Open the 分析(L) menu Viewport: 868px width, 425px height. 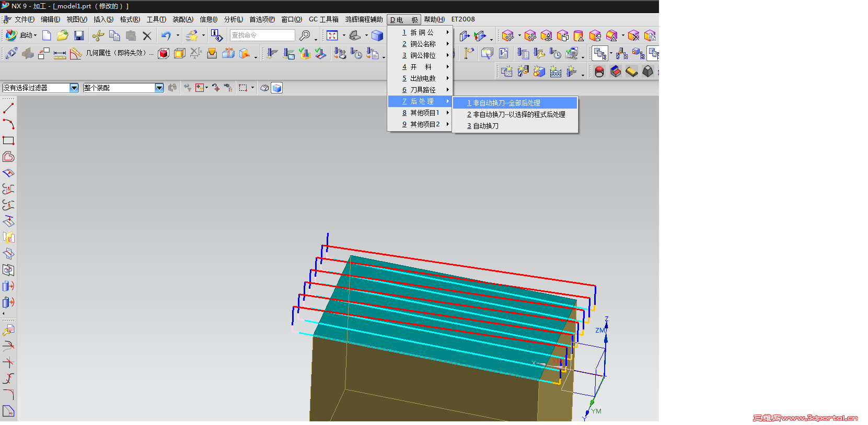[234, 19]
